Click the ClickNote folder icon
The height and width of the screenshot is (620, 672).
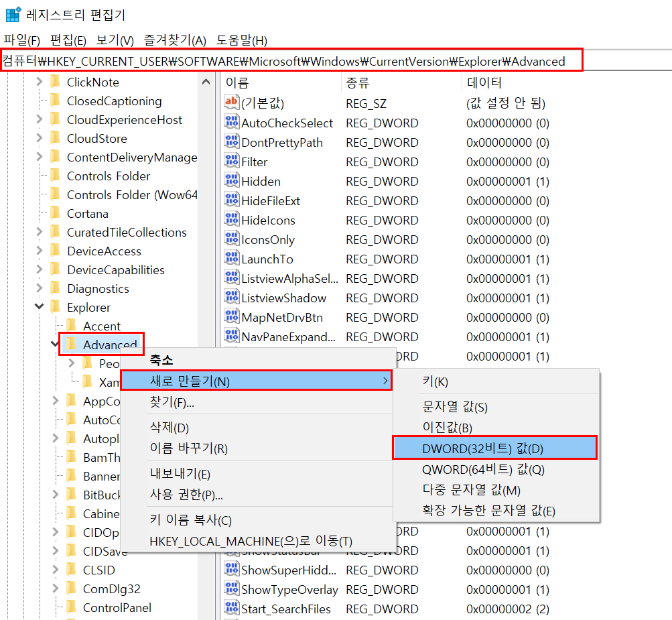(56, 82)
